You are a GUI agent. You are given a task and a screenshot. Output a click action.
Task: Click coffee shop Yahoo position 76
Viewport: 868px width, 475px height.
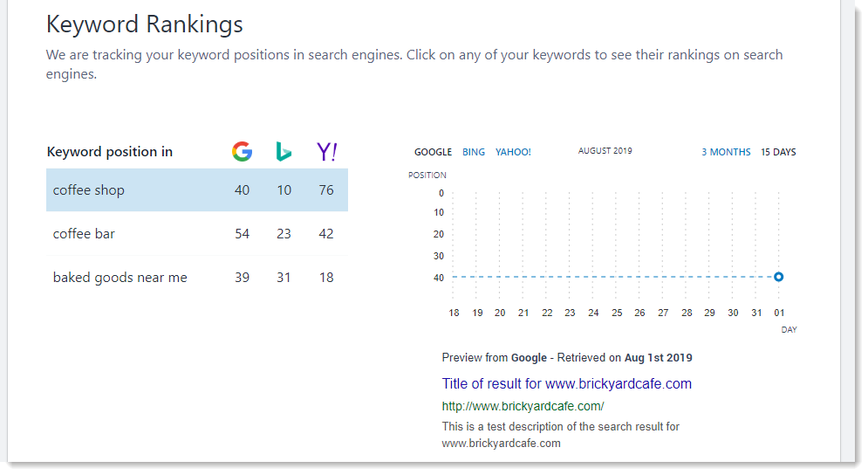pos(326,190)
